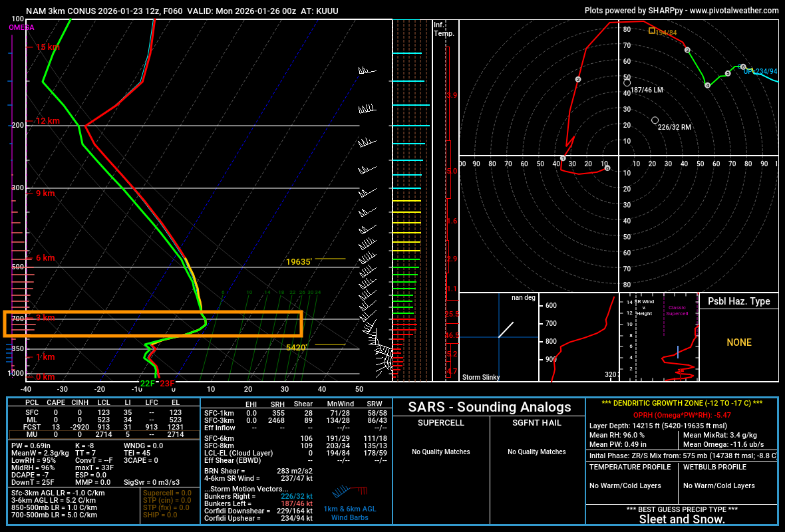Select the SGFNT HAIL analogs column heading
785x532 pixels.
[x=537, y=423]
